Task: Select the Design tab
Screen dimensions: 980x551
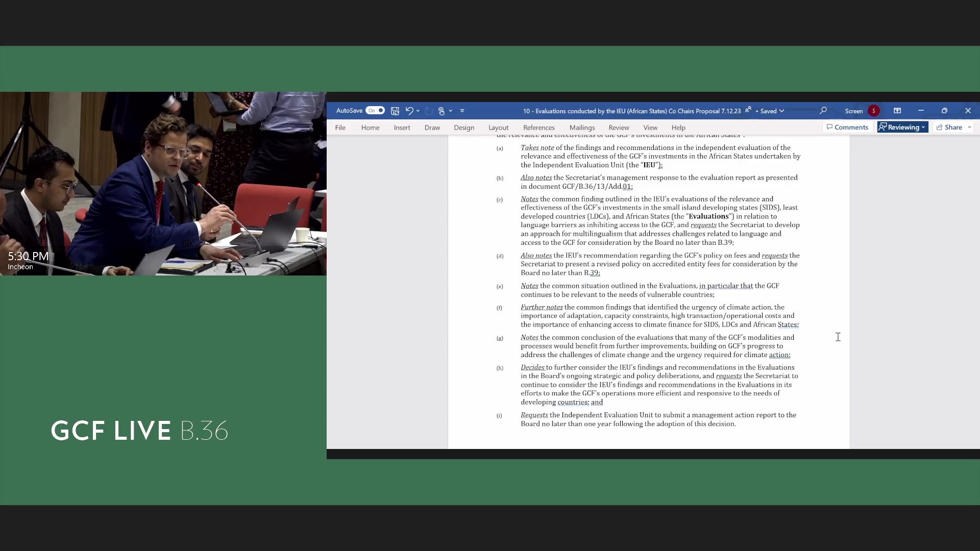Action: click(464, 128)
